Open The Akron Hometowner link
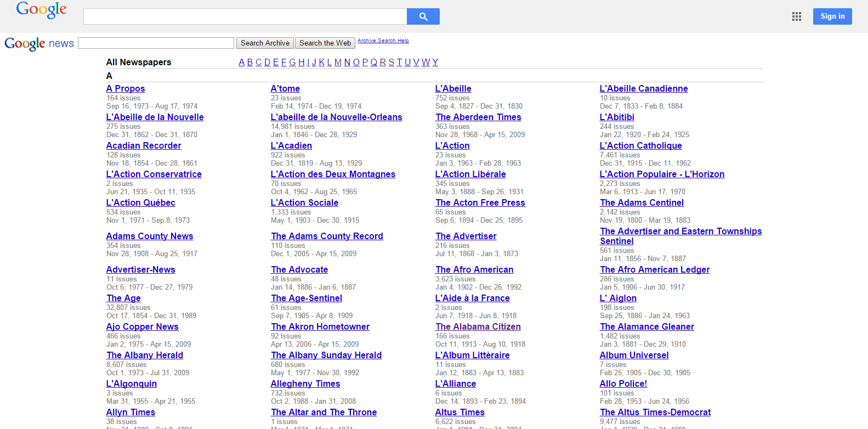 (320, 326)
